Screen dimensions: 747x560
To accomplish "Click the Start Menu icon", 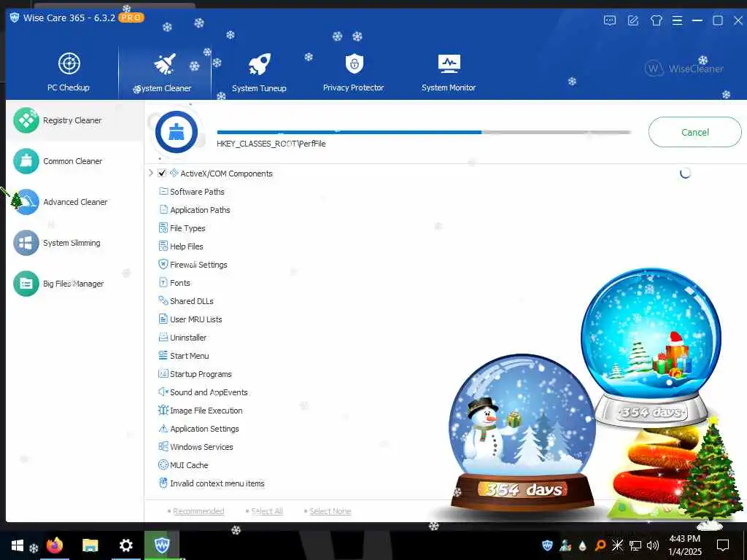I will [x=163, y=355].
